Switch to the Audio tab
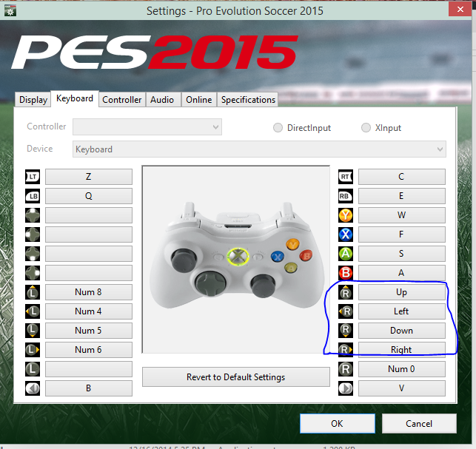 pyautogui.click(x=162, y=100)
